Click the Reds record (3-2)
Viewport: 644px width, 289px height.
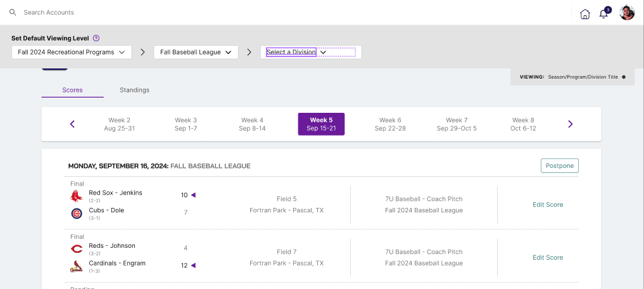94,254
